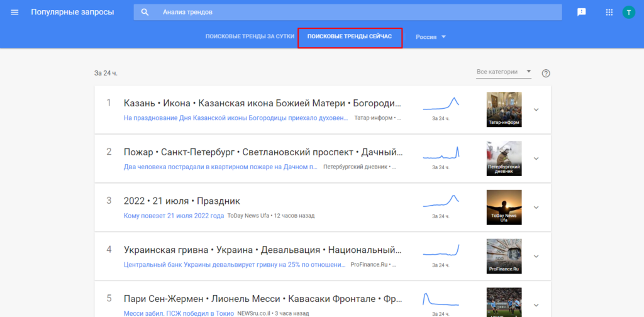Click the Украинская гривна trend title
This screenshot has height=317, width=644.
point(262,250)
